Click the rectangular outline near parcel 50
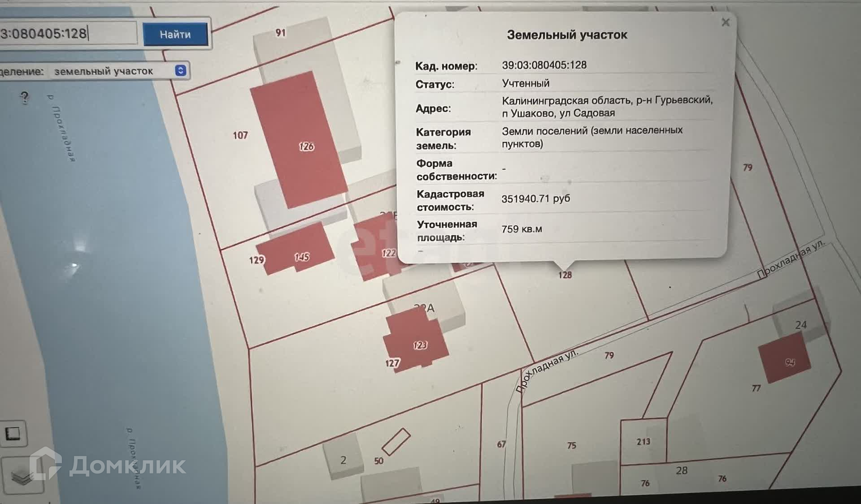 click(396, 442)
